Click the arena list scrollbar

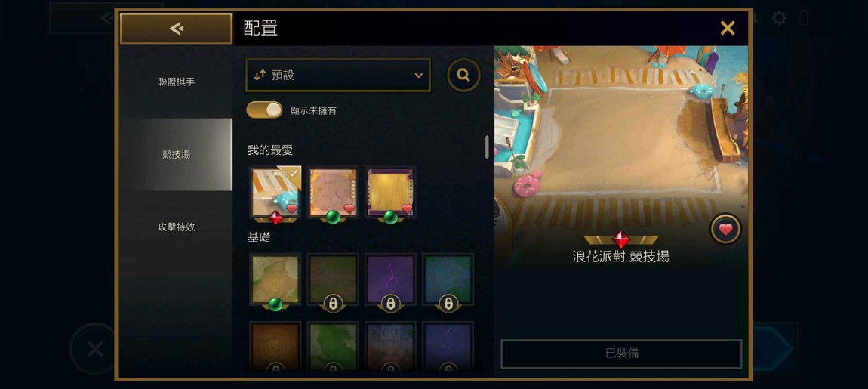487,147
